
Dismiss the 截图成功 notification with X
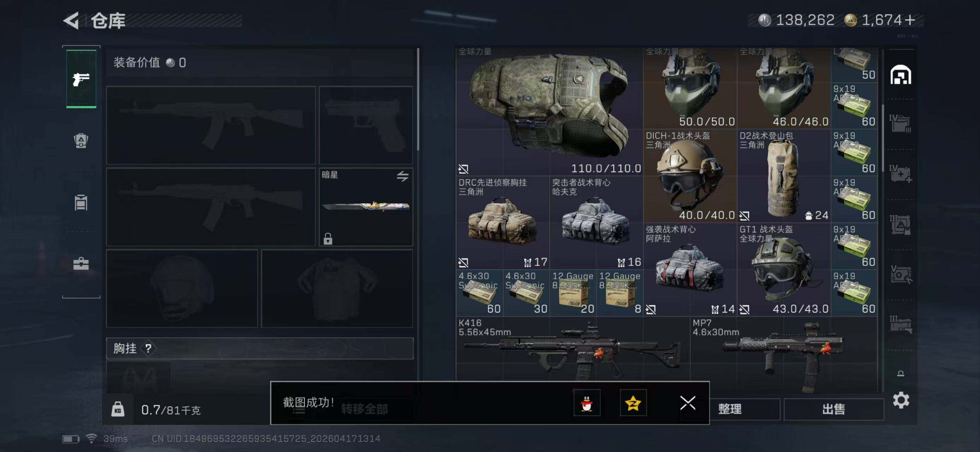tap(687, 403)
